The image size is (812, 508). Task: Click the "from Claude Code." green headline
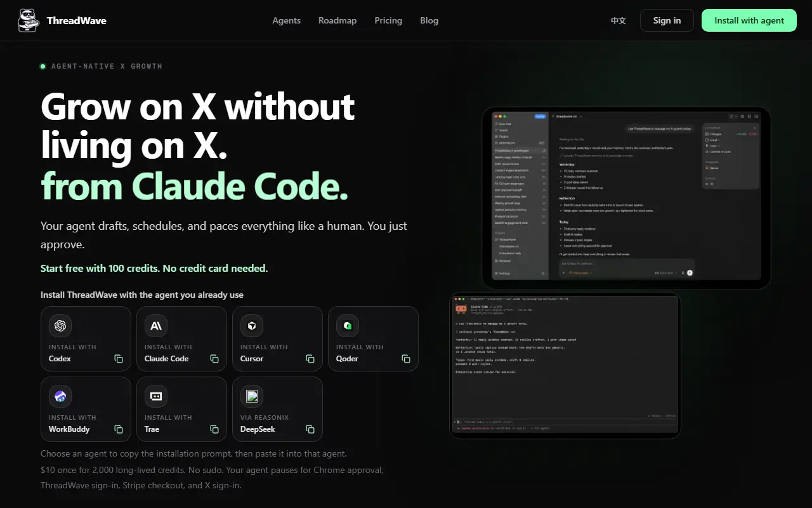coord(194,186)
